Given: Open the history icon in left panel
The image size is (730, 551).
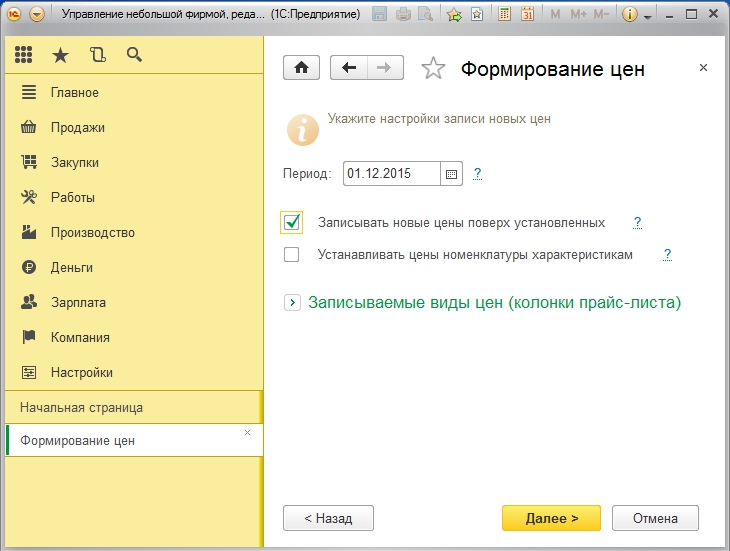Looking at the screenshot, I should tap(97, 55).
